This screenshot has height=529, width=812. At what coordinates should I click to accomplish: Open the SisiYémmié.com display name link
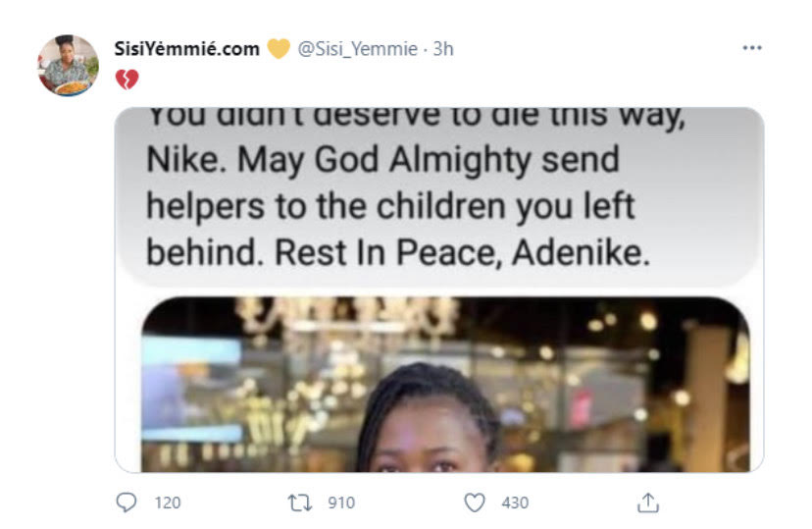click(x=188, y=48)
